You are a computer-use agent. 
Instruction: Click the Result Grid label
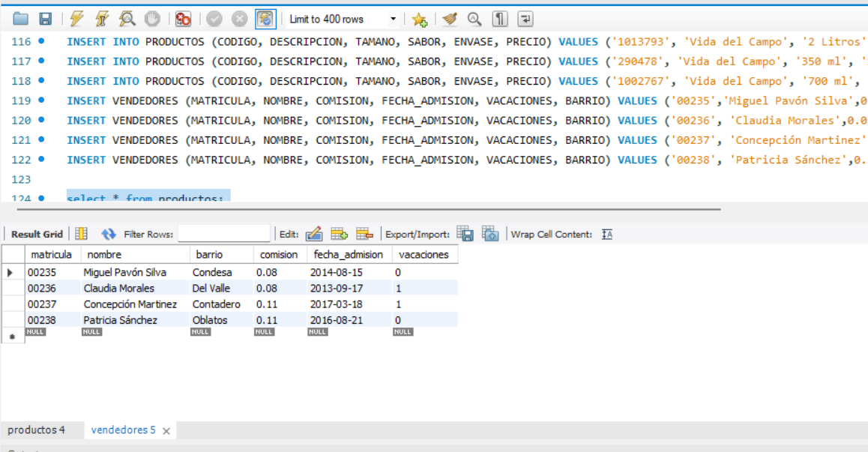(x=37, y=235)
